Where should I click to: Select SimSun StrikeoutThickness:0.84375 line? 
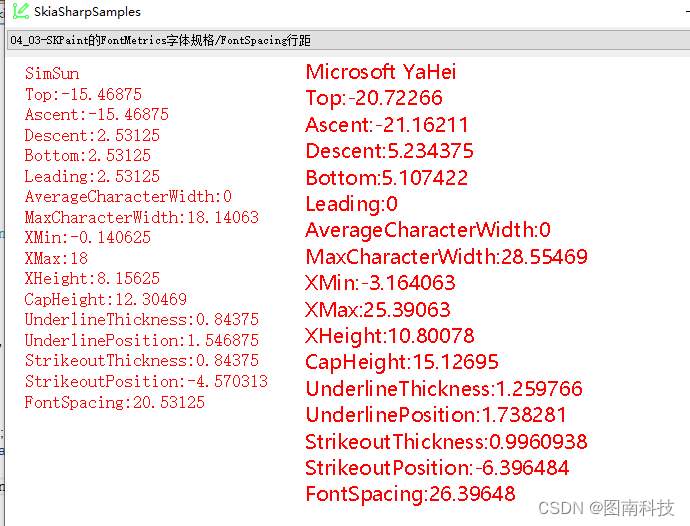(142, 360)
